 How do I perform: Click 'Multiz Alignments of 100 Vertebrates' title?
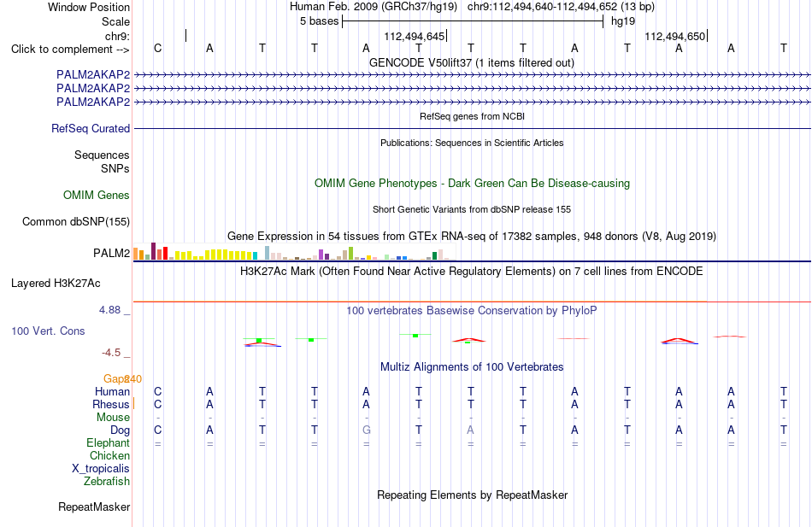[471, 367]
